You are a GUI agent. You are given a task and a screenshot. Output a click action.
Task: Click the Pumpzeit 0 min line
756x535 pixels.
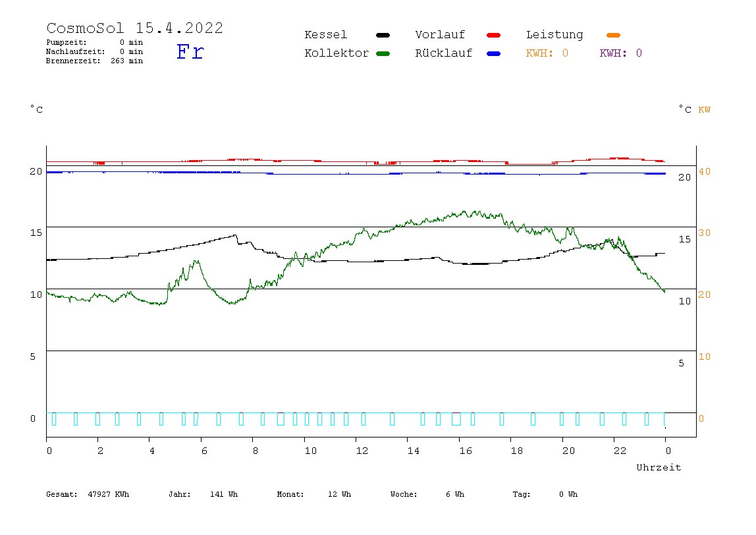point(95,42)
